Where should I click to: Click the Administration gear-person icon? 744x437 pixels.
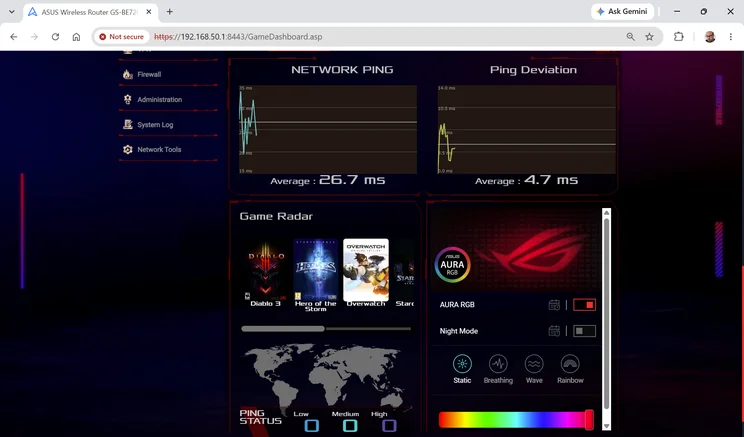click(x=128, y=99)
